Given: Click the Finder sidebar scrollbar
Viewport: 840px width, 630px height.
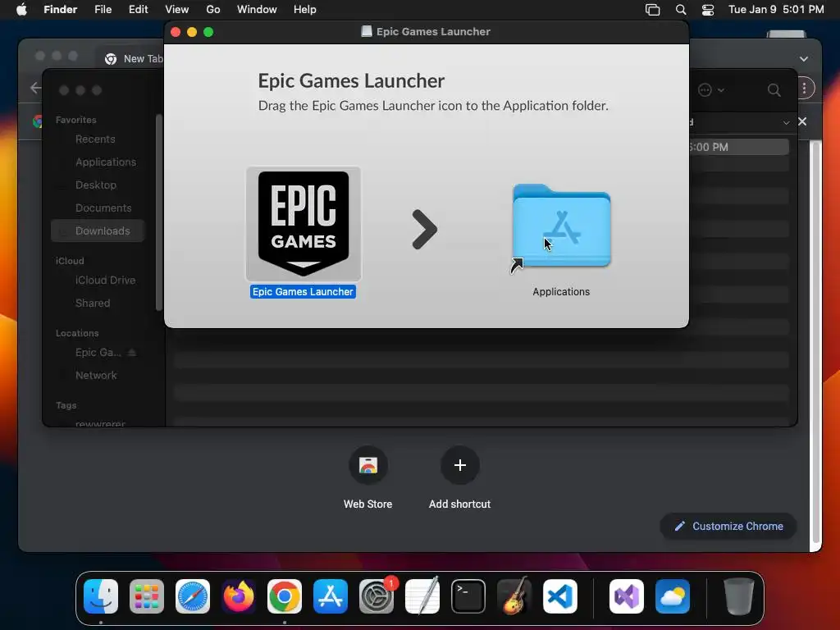Looking at the screenshot, I should click(x=158, y=212).
